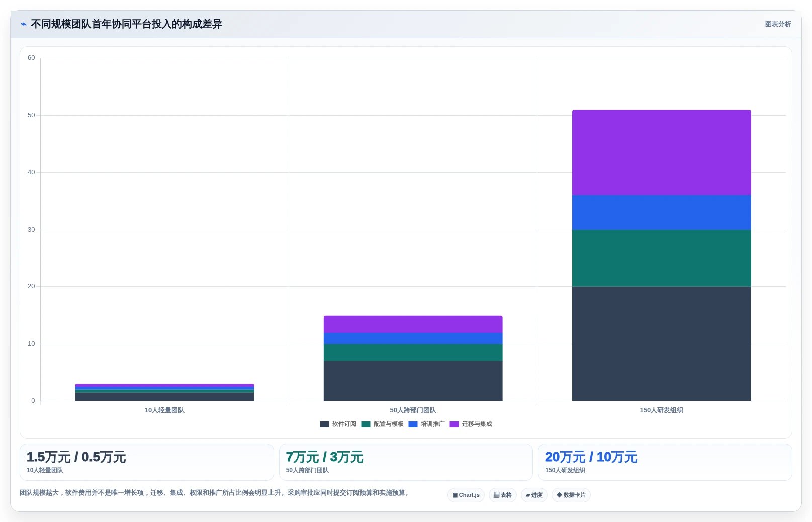Click the dark segment of the 50人跨部门团队 bar
Screen dimensions: 812x522
tap(413, 381)
